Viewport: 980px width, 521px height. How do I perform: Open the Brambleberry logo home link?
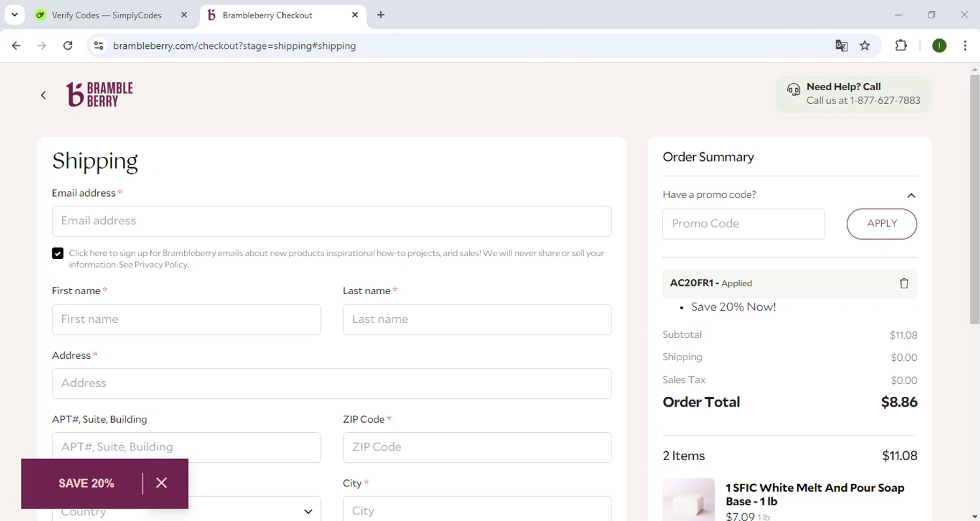(100, 95)
